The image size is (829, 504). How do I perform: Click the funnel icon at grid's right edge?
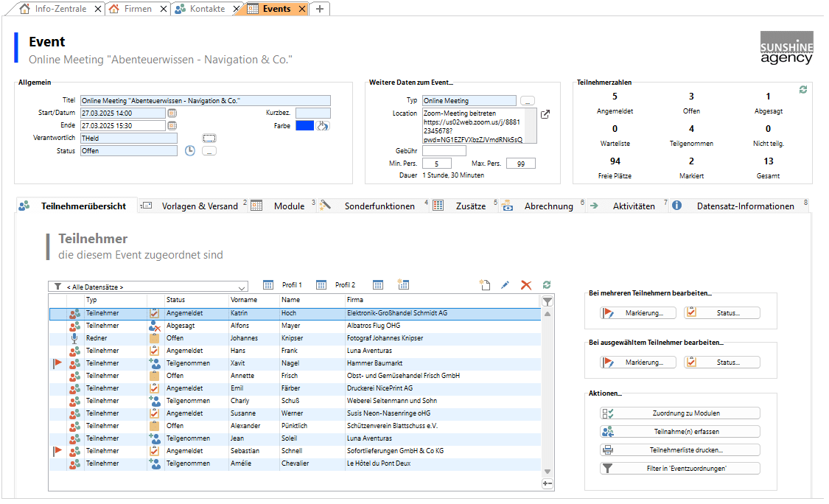pos(547,301)
